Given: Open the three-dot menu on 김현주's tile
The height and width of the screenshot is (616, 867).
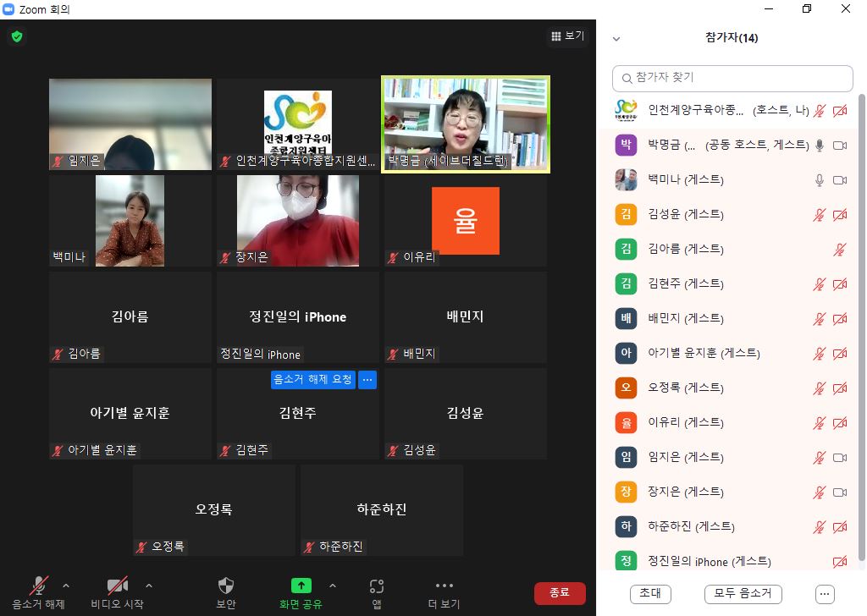Looking at the screenshot, I should [x=367, y=380].
